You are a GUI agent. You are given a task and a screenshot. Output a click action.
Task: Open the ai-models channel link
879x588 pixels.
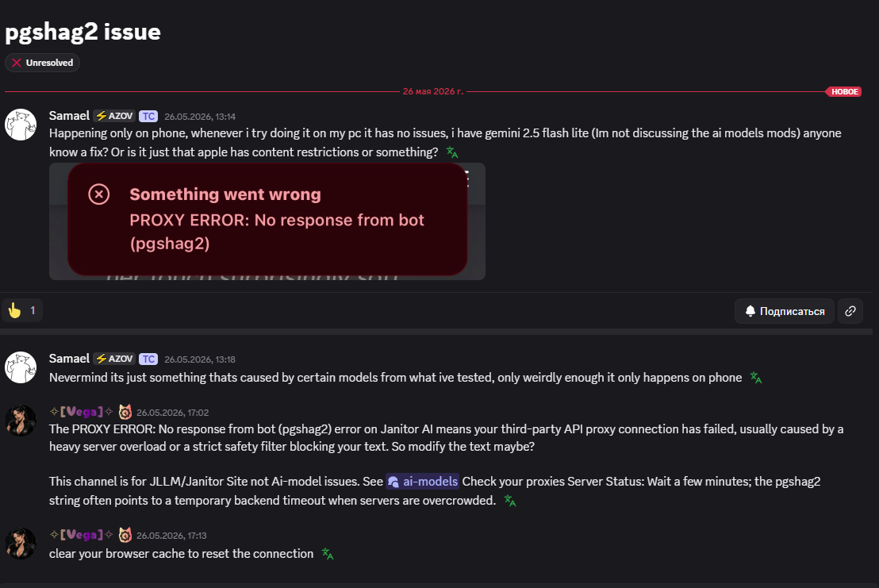point(423,482)
